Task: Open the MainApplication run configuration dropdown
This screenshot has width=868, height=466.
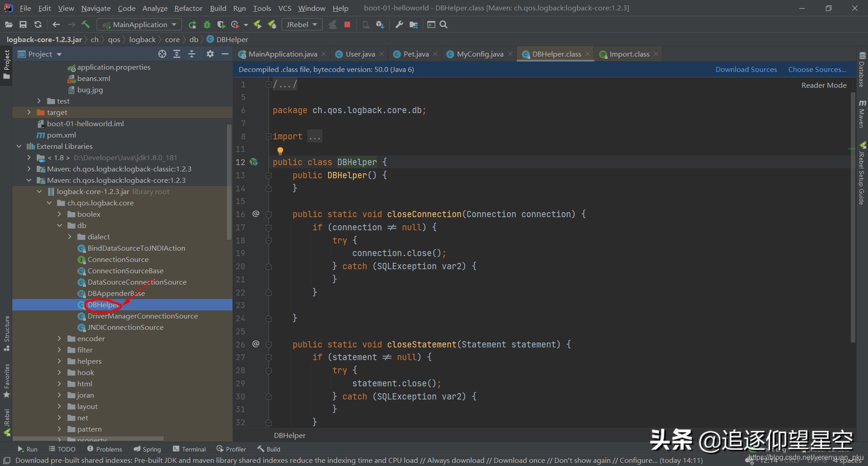Action: [140, 24]
